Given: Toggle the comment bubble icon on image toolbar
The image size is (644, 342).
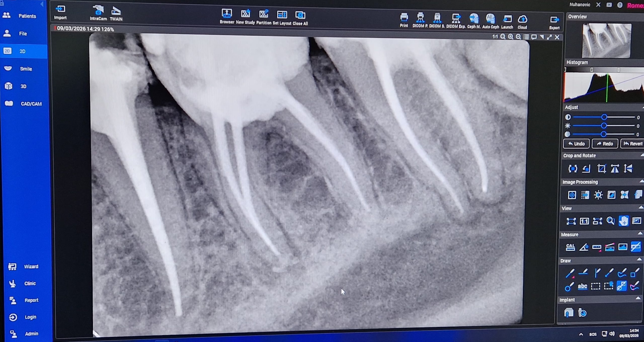Looking at the screenshot, I should 534,37.
